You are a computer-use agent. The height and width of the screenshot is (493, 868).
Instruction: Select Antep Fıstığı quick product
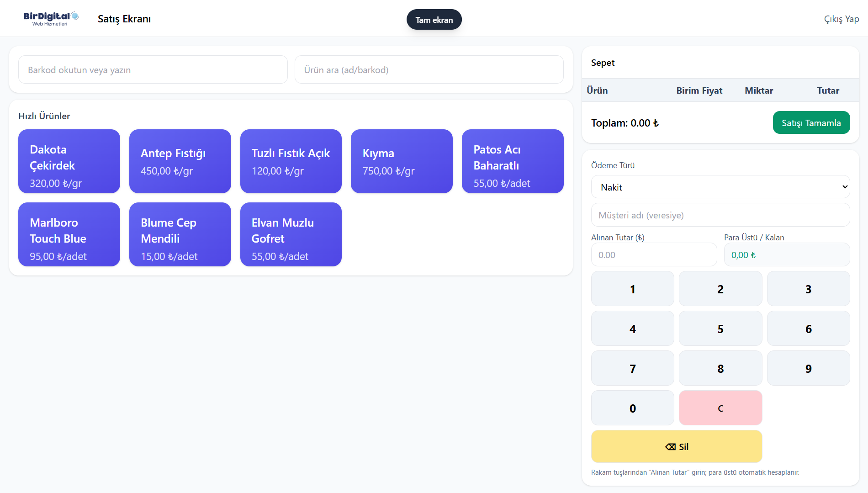(180, 161)
